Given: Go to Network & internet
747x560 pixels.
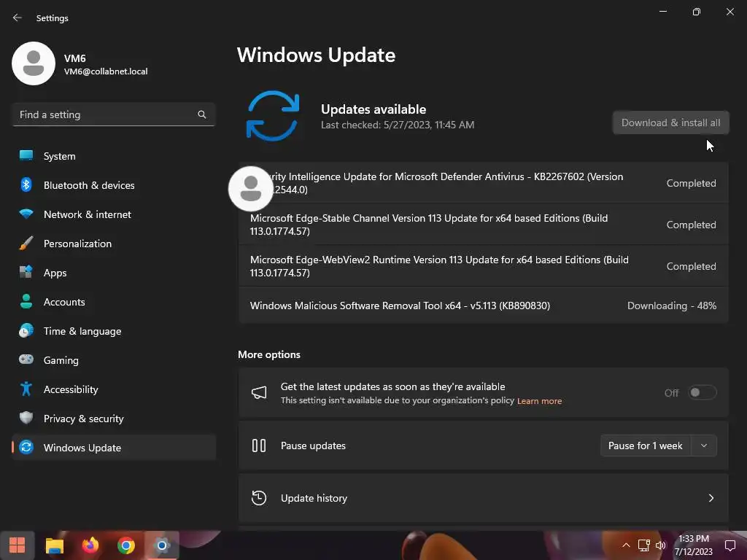Looking at the screenshot, I should (x=113, y=214).
